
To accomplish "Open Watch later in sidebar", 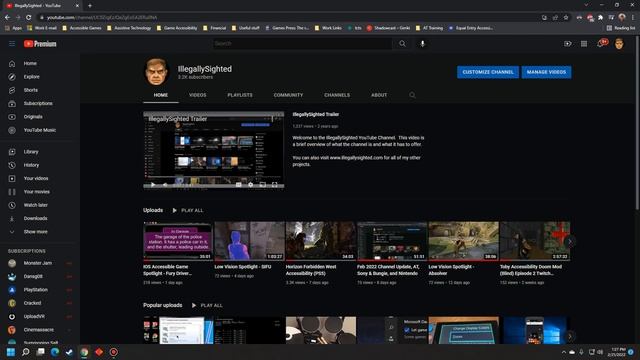I will point(40,205).
